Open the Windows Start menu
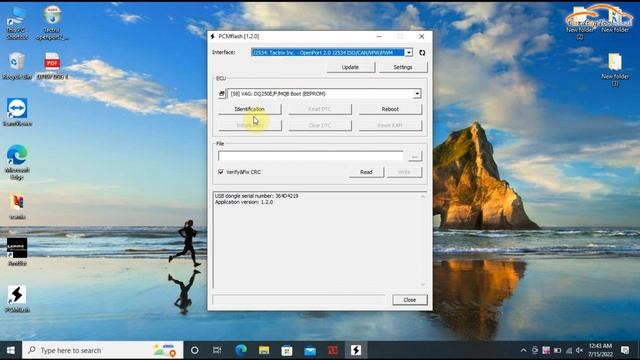This screenshot has width=640, height=360. (x=11, y=350)
